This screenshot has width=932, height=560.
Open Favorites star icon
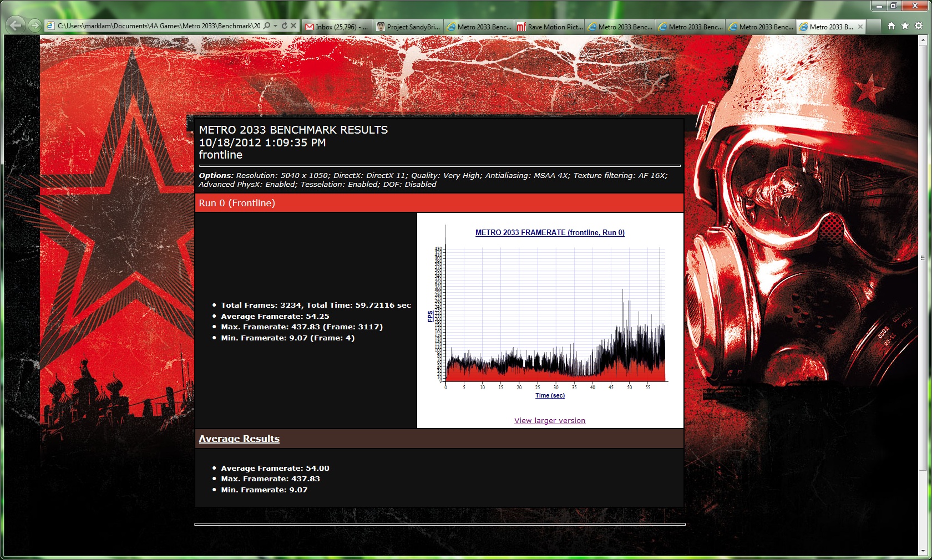[905, 26]
